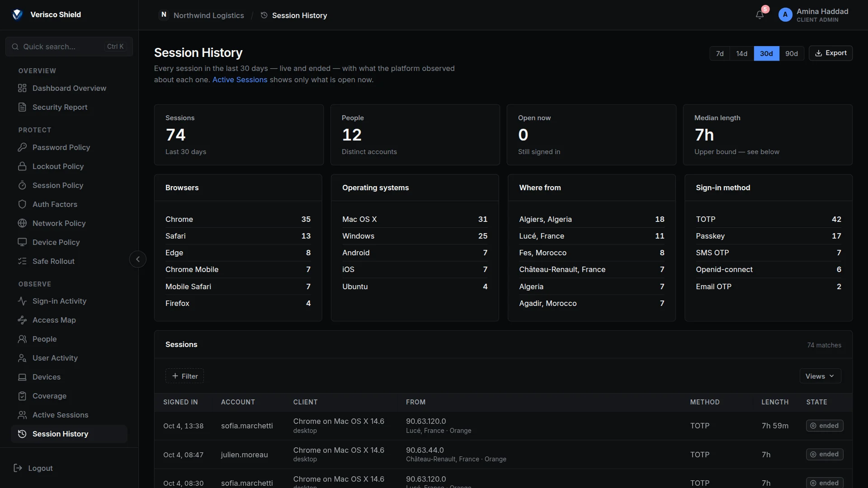The height and width of the screenshot is (488, 868).
Task: Open Dashboard Overview grid icon
Action: (x=22, y=88)
